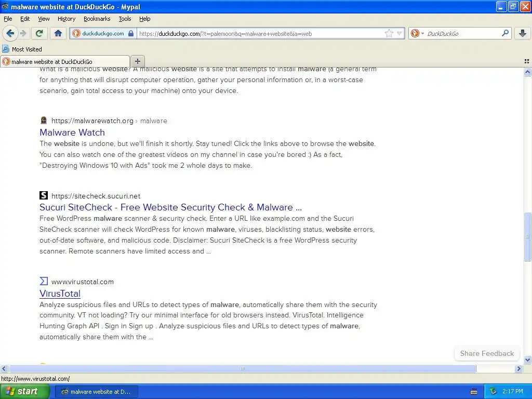The width and height of the screenshot is (532, 399).
Task: Click the www.virustotal.com URL text
Action: tap(83, 282)
